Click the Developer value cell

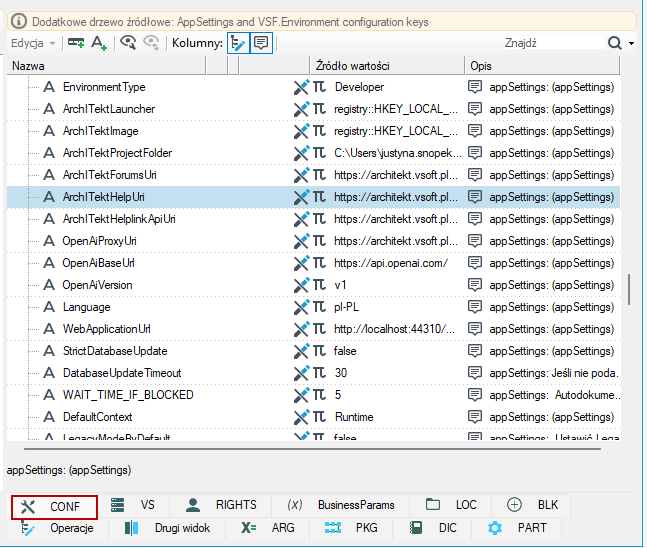tap(359, 87)
